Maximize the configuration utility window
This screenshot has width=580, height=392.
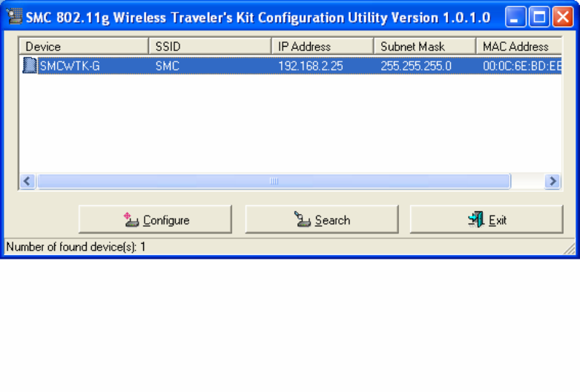point(539,17)
